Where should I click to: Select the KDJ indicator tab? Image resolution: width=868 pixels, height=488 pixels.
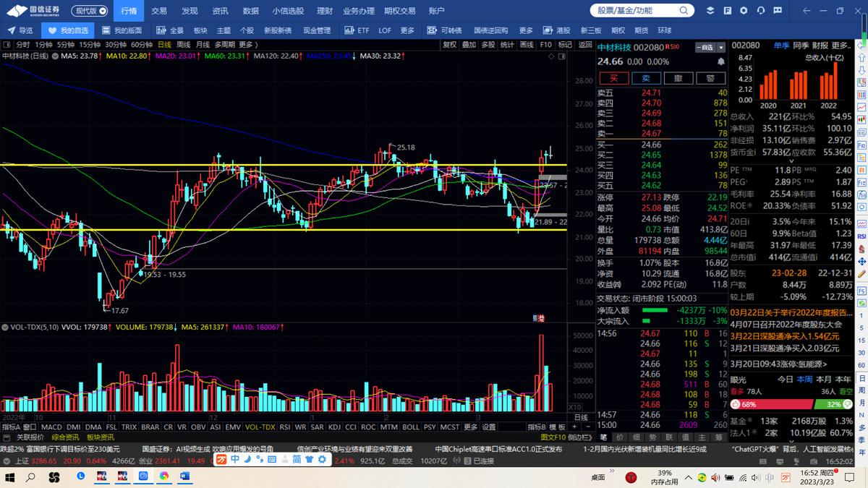(334, 427)
